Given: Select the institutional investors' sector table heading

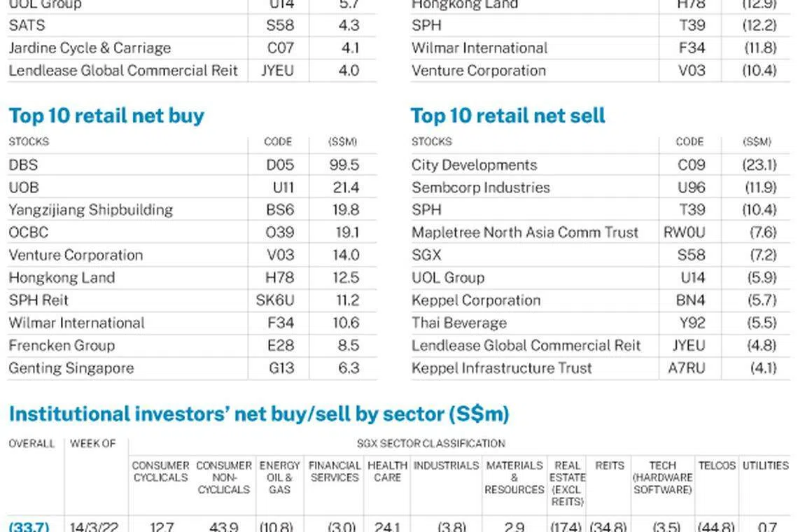Looking at the screenshot, I should [x=259, y=414].
